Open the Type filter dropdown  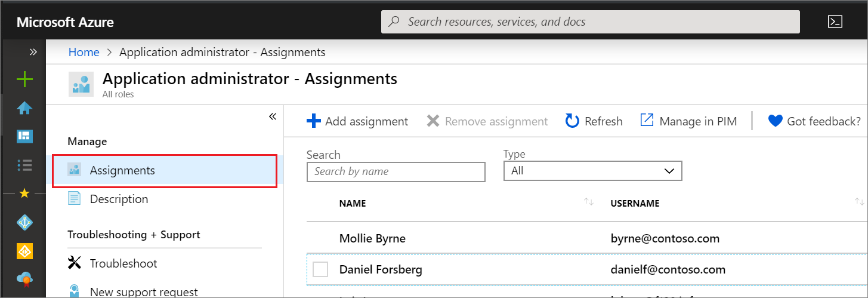(x=592, y=171)
